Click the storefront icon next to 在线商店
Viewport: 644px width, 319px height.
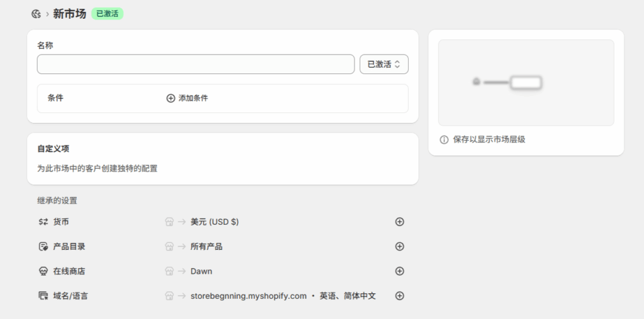[43, 271]
